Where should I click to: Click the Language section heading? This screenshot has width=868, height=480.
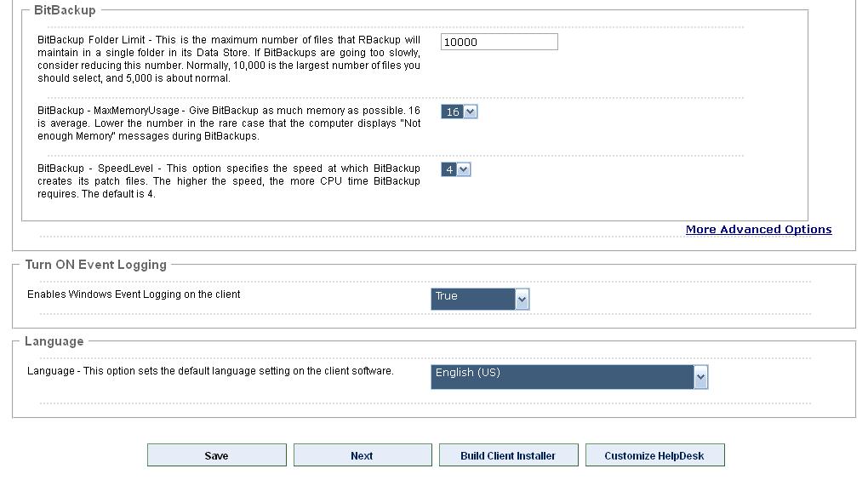click(54, 341)
